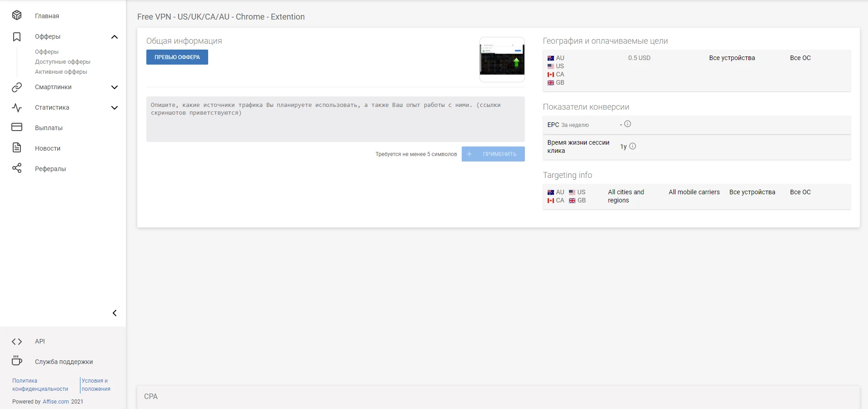Viewport: 868px width, 409px height.
Task: Click the Общая информация heading
Action: click(x=184, y=41)
